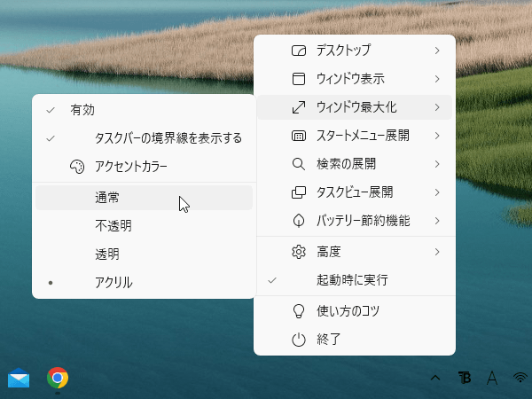Screen dimensions: 532x399
Task: Select the アクリル radio option
Action: [x=113, y=283]
